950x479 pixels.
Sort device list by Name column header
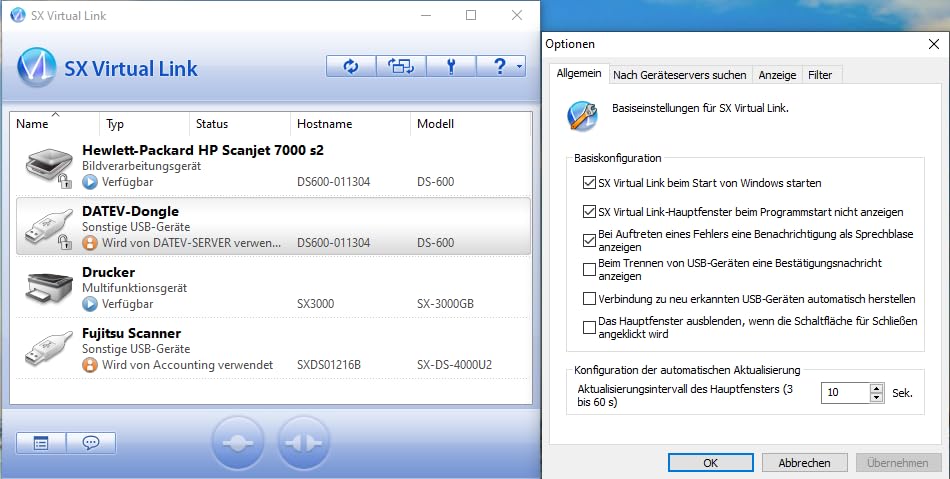click(x=33, y=124)
